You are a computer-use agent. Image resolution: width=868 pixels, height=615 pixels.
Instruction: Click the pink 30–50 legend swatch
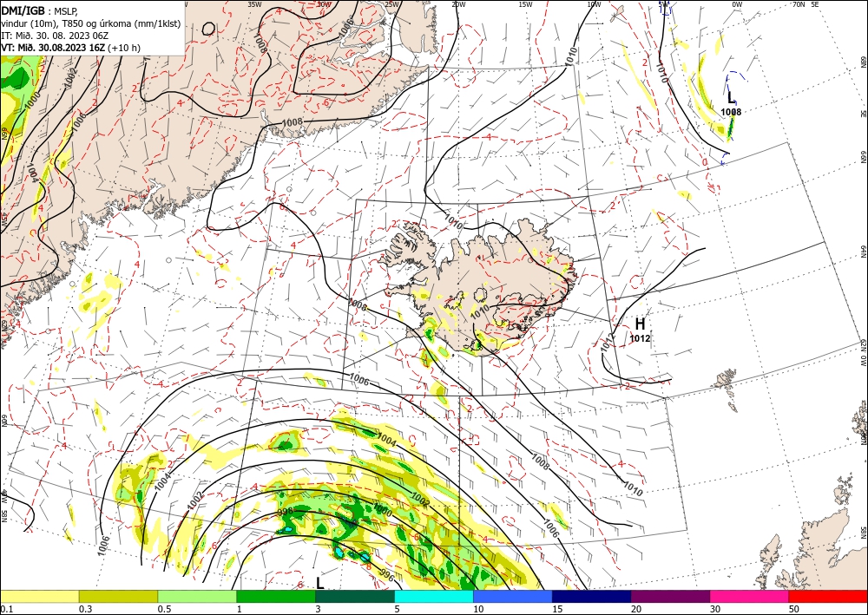coord(750,596)
